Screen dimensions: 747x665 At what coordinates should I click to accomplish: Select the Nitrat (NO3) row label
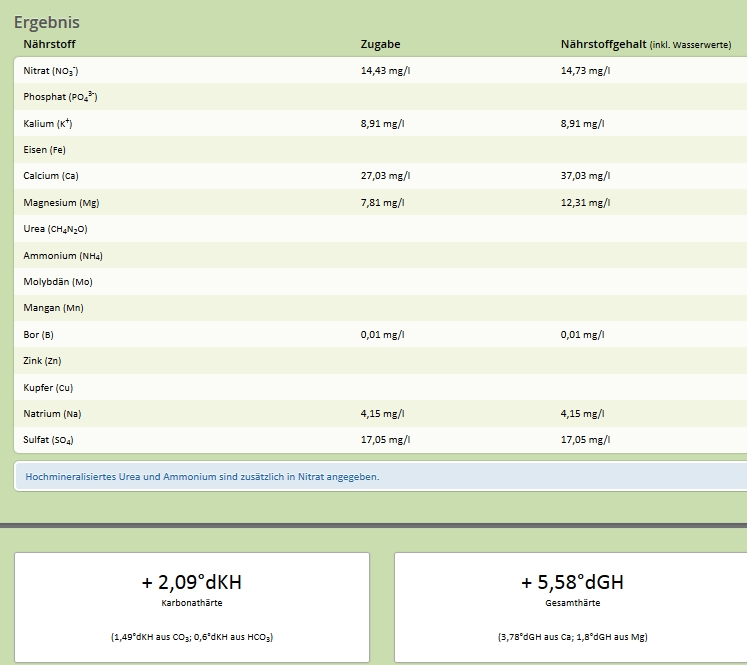[50, 71]
